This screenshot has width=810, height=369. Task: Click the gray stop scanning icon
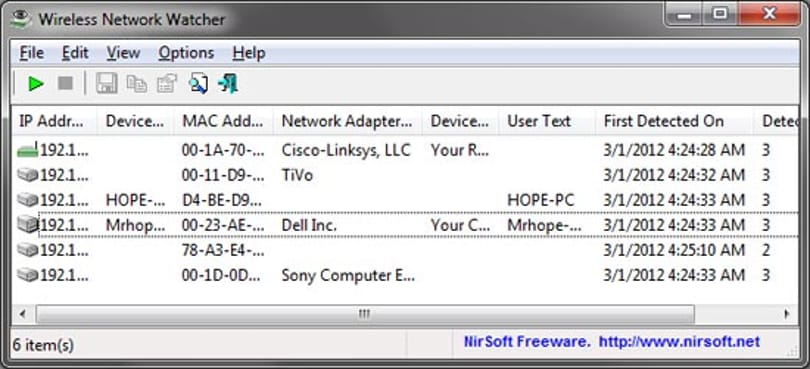(65, 83)
